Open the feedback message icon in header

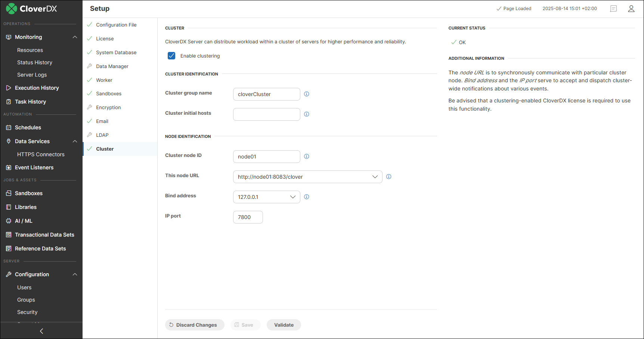pos(613,9)
